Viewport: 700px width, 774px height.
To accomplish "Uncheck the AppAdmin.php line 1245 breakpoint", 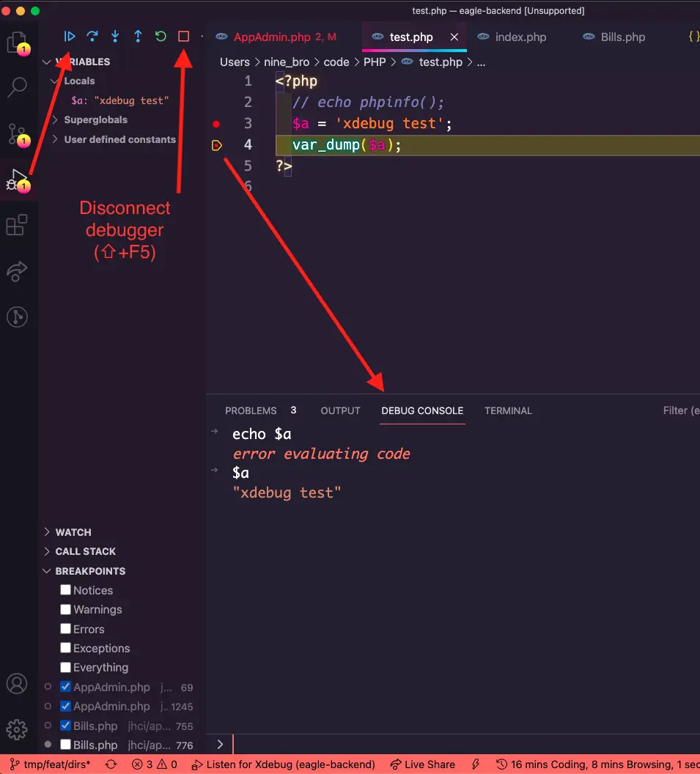I will pos(65,706).
